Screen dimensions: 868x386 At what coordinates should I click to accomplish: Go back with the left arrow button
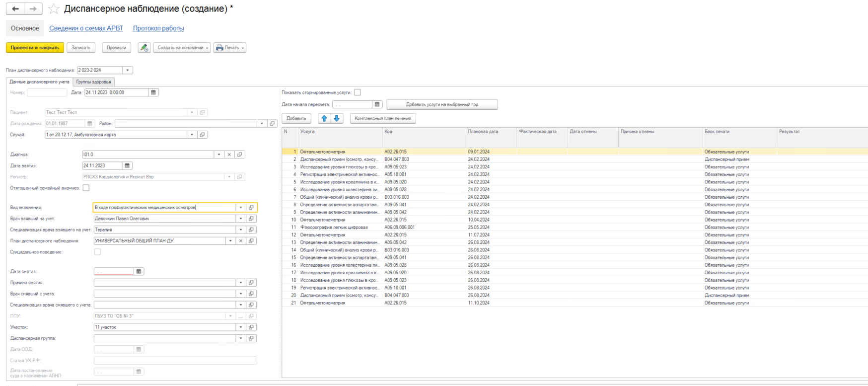[15, 9]
